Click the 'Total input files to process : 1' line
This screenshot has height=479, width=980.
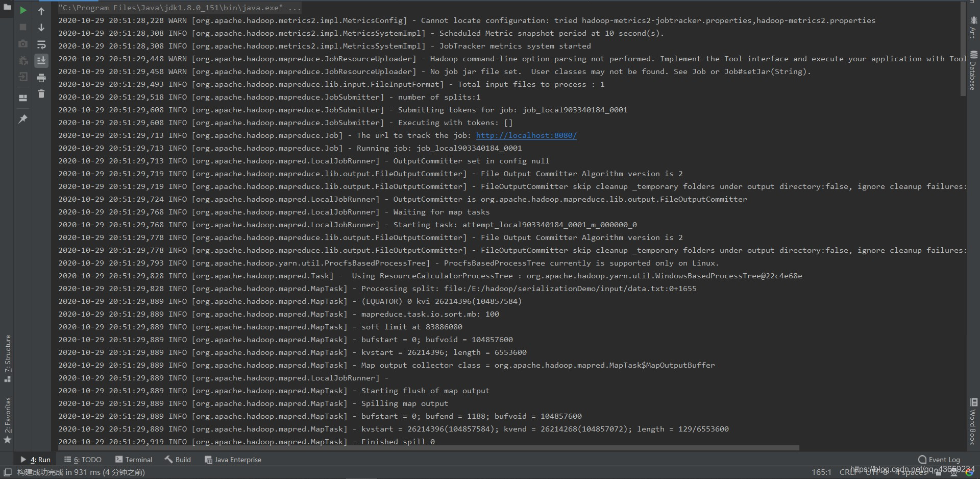(331, 84)
